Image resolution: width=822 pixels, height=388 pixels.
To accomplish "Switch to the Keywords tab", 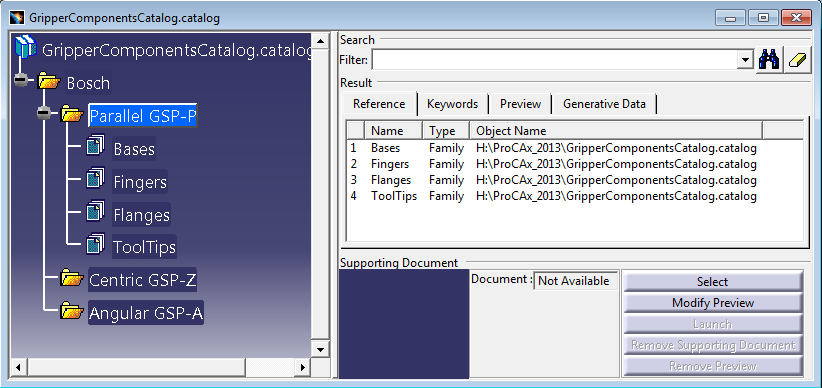I will pyautogui.click(x=452, y=104).
